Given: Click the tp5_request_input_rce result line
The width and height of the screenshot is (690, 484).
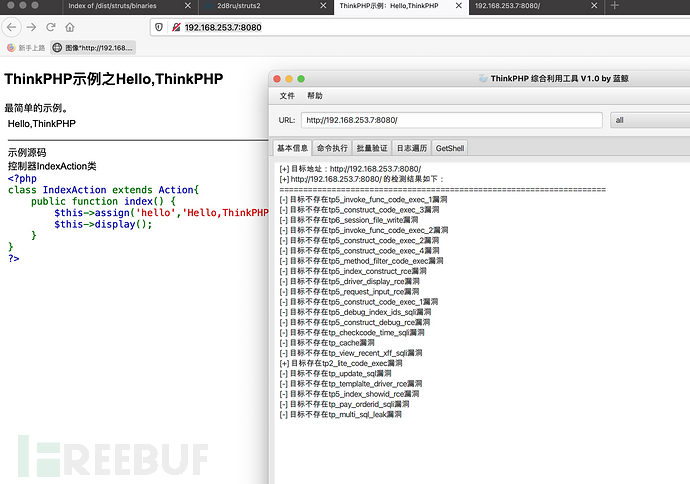Looking at the screenshot, I should pos(349,292).
